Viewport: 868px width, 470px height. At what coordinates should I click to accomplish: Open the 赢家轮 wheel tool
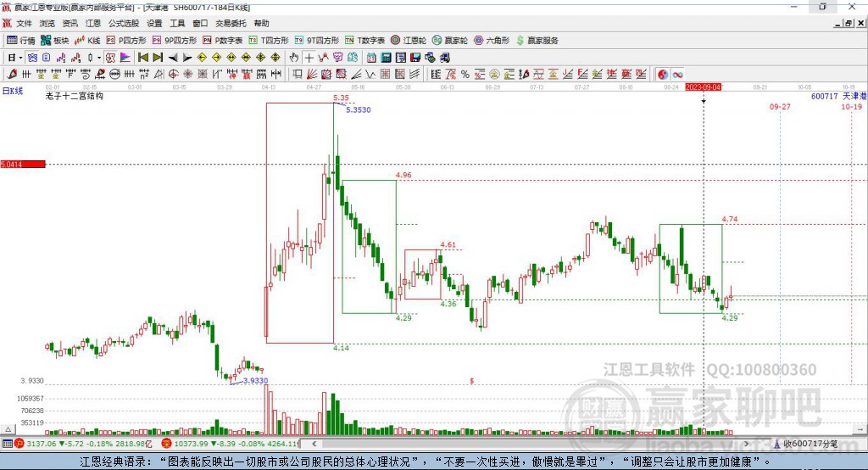[x=450, y=41]
